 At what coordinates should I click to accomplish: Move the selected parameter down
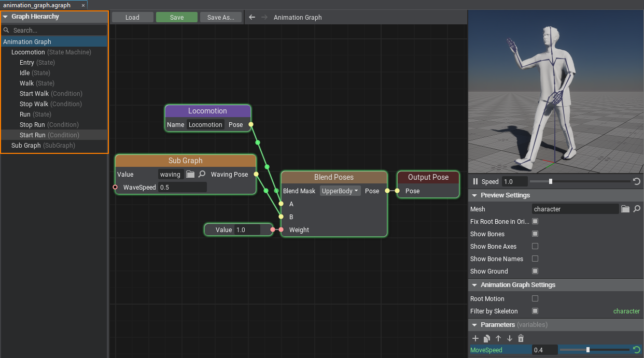click(x=510, y=338)
